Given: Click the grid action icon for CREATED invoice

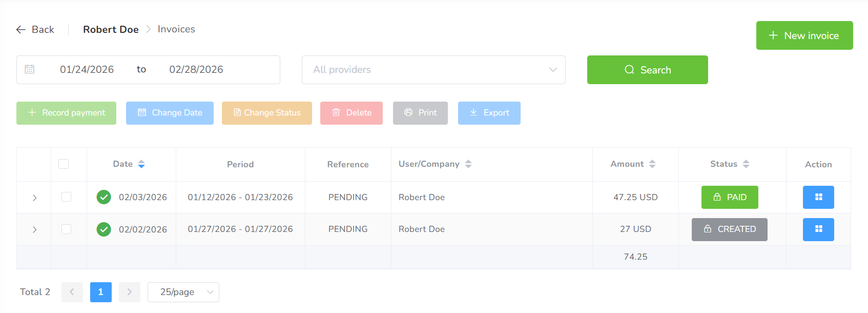Looking at the screenshot, I should click(x=818, y=229).
